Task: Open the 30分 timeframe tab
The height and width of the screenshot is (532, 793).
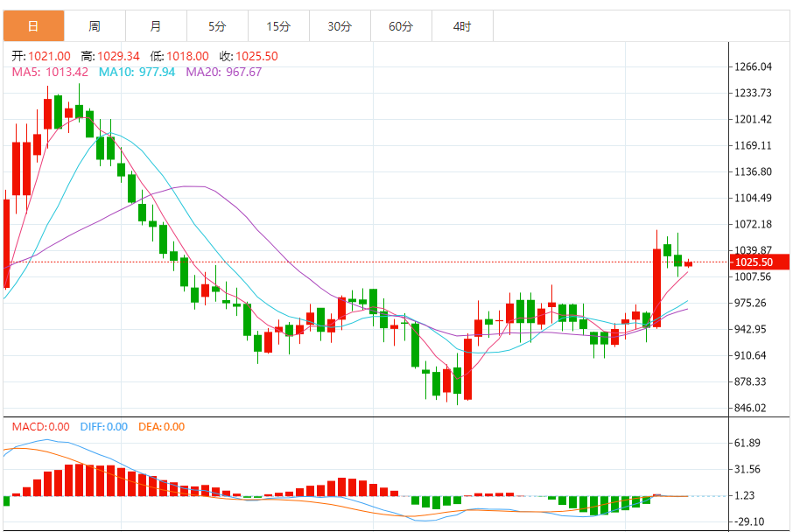Action: (x=340, y=25)
